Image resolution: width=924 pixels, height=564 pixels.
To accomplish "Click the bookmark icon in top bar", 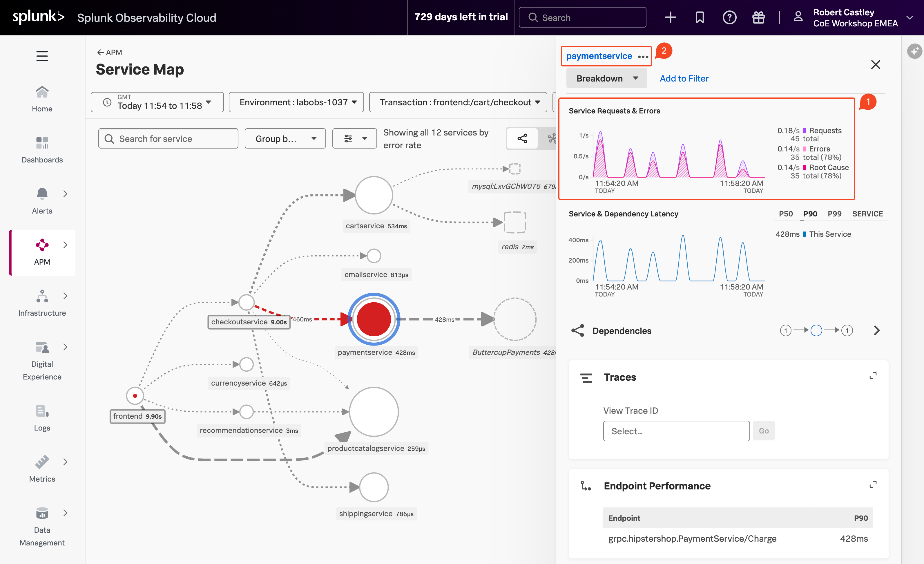I will click(x=700, y=17).
